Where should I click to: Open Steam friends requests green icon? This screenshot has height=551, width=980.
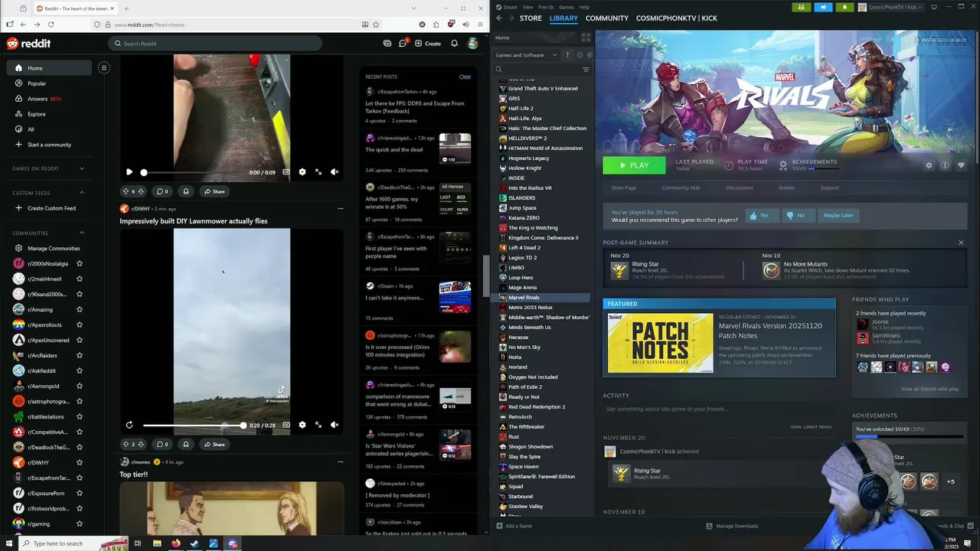tap(802, 7)
